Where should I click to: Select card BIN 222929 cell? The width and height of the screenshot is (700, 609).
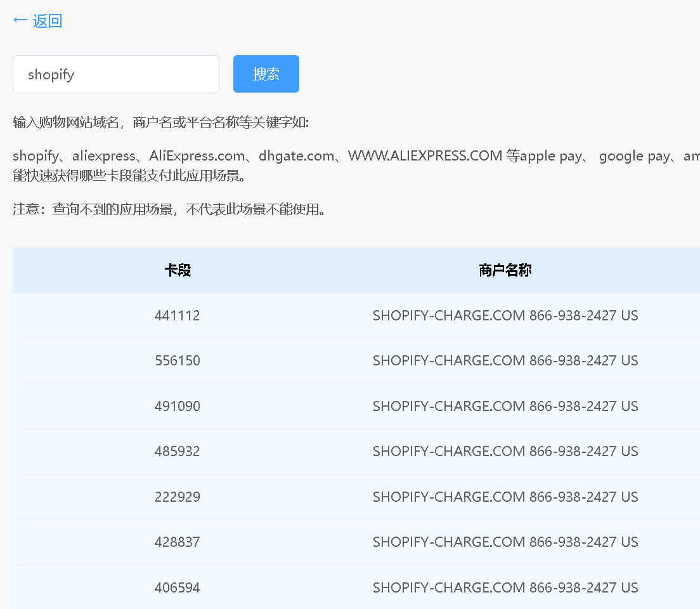pos(178,497)
